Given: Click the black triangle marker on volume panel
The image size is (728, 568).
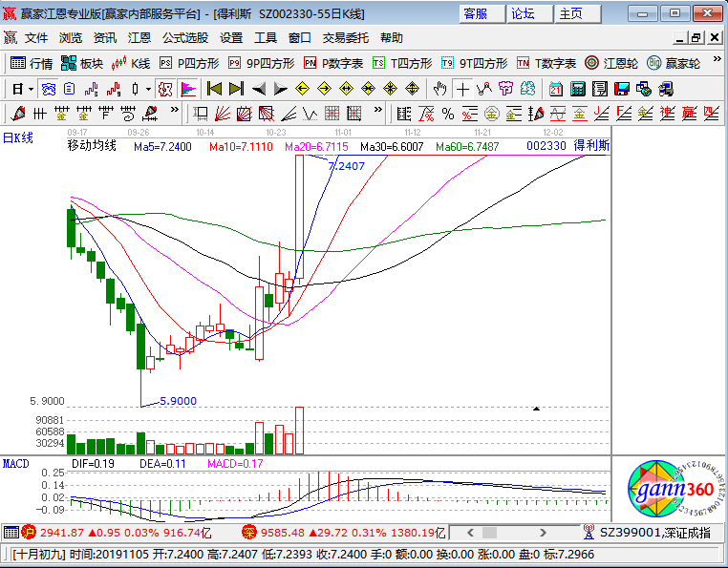Looking at the screenshot, I should [536, 409].
